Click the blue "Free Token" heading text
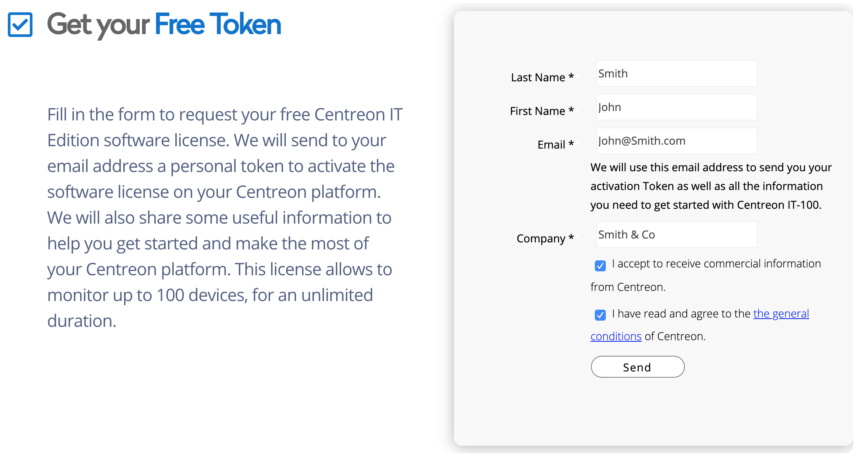Screen dimensions: 868x459 coord(218,24)
